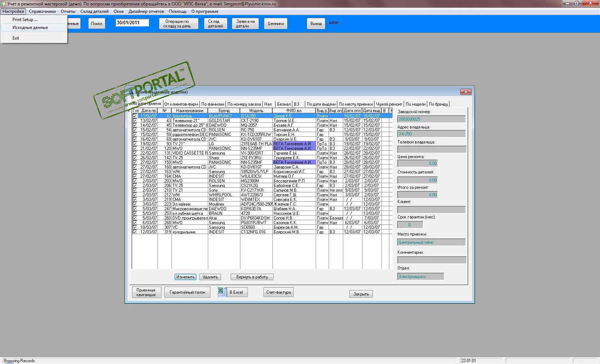Viewport: 600px width, 364px height.
Task: Click the Модель column header
Action: click(x=256, y=111)
